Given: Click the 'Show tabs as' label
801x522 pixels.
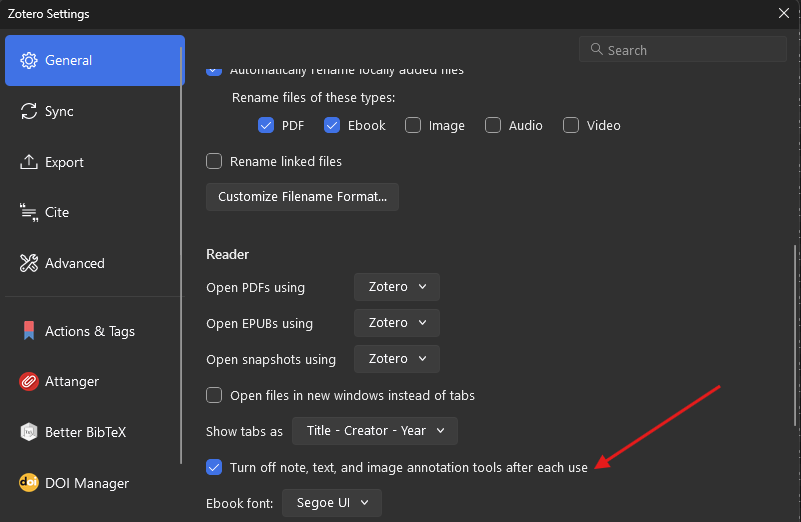Looking at the screenshot, I should tap(244, 432).
